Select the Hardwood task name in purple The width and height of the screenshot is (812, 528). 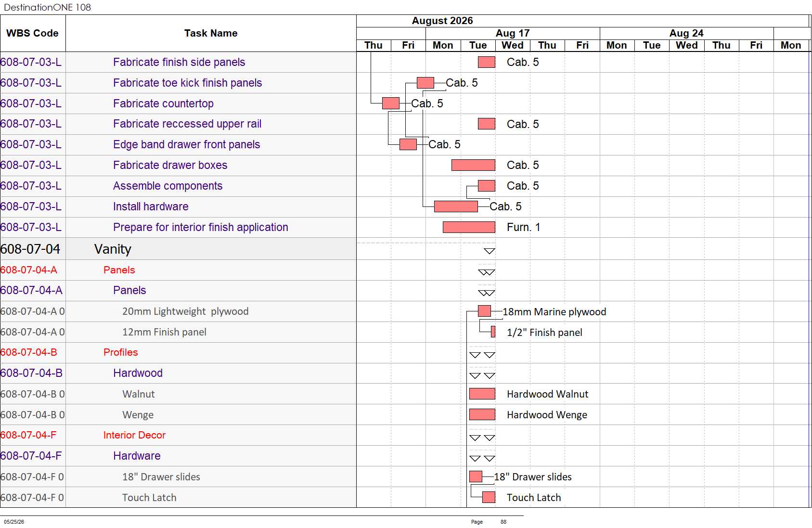[x=138, y=373]
